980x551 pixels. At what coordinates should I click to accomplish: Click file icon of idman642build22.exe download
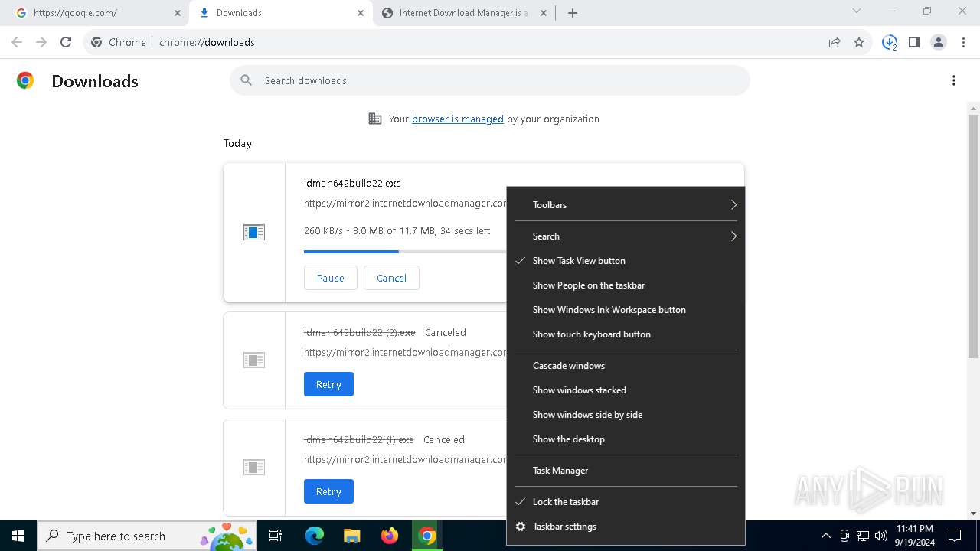(x=254, y=232)
